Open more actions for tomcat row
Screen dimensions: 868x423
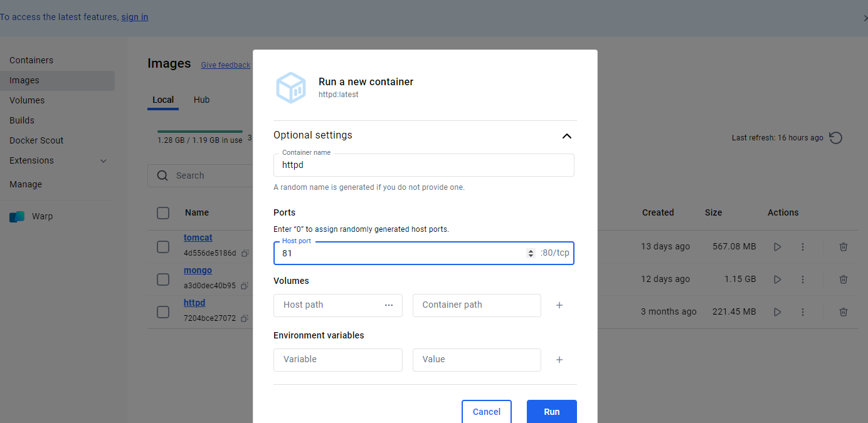pos(803,247)
